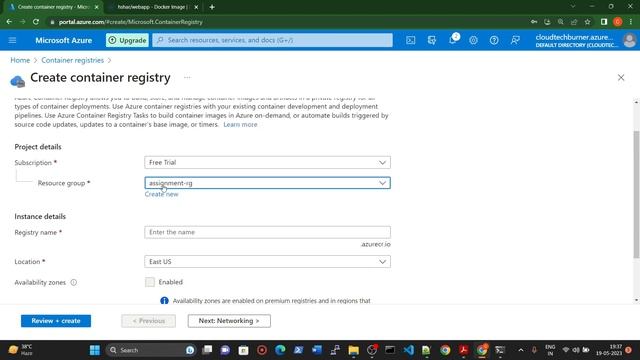The image size is (640, 360).
Task: Open the ellipsis menu beside the page title
Action: coord(187,77)
